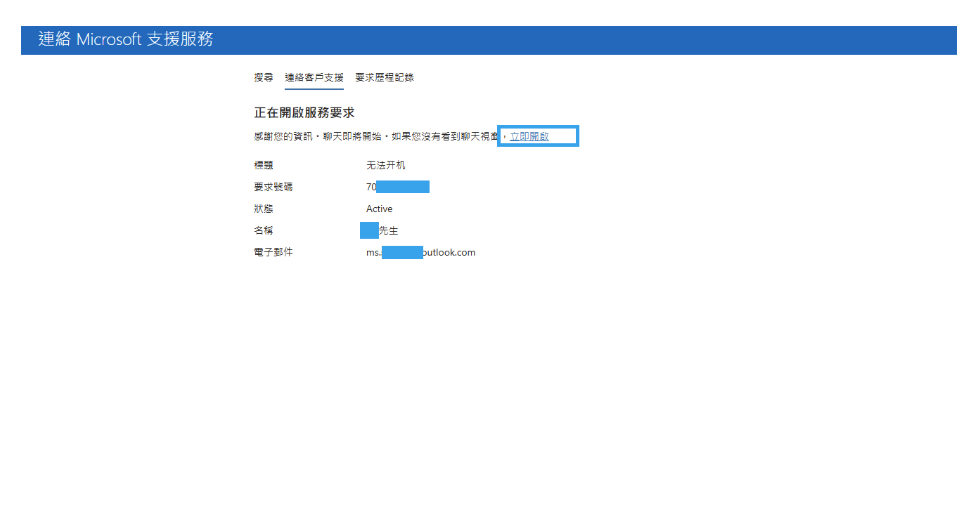Switch to 要求歷程記錄 tab
This screenshot has width=975, height=517.
[x=384, y=78]
